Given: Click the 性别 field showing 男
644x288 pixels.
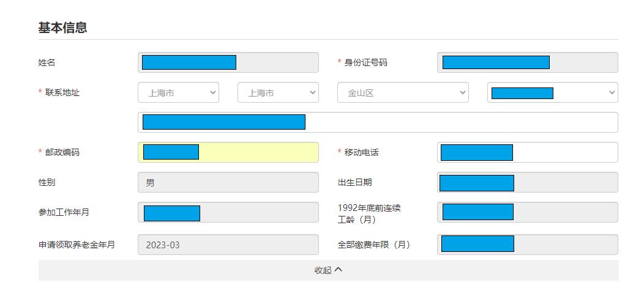Looking at the screenshot, I should [x=228, y=182].
